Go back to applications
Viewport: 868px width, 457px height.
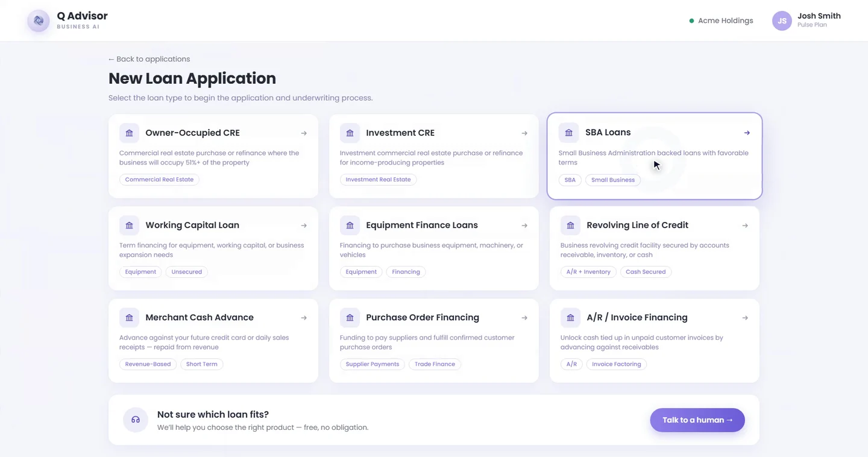coord(149,59)
